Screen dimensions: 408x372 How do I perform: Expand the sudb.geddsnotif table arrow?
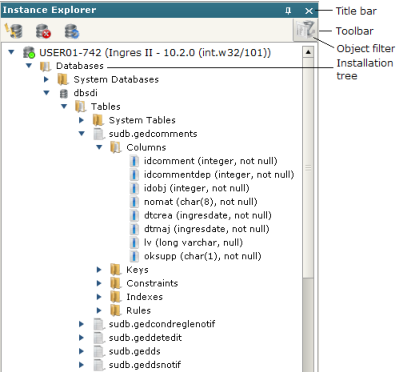tap(81, 365)
